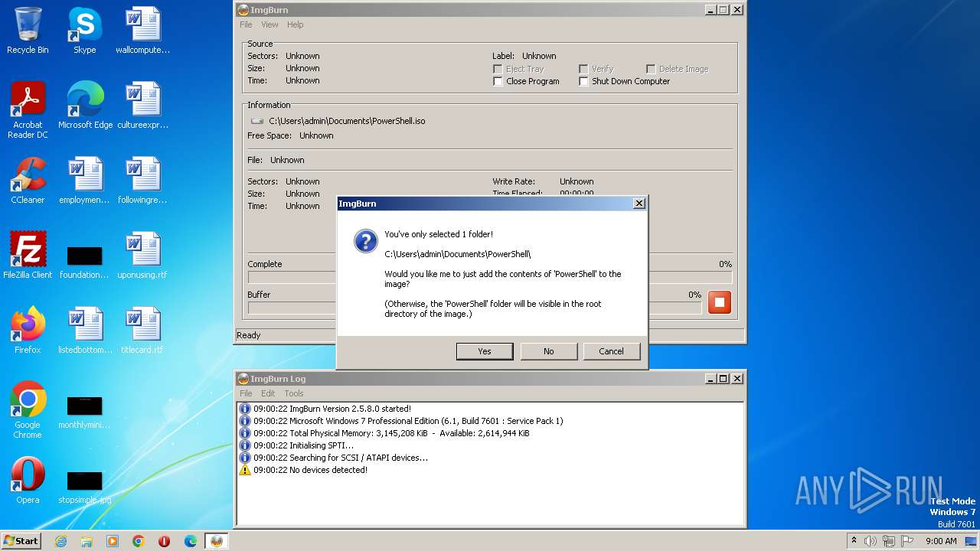Show hidden system tray icons
This screenshot has height=551, width=980.
pos(854,541)
